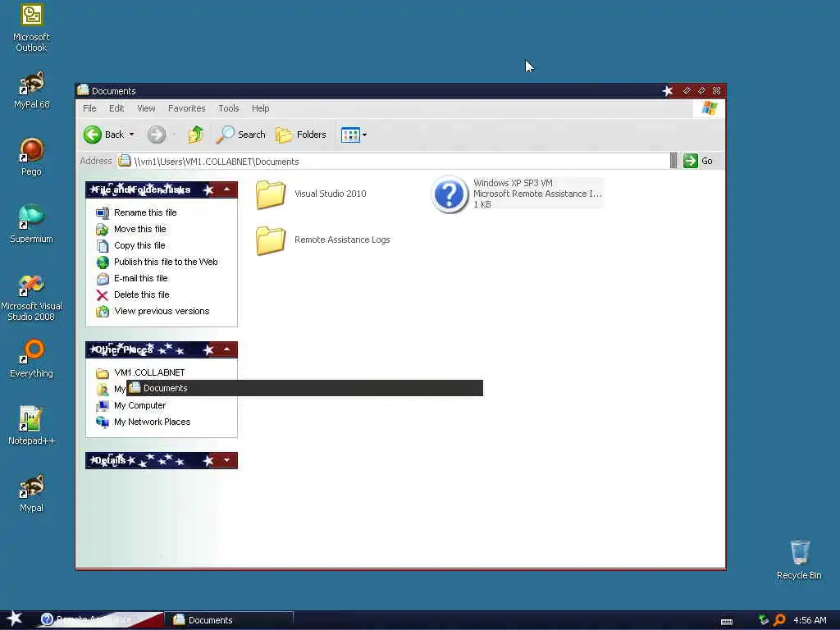Open the Tools menu
Viewport: 840px width, 630px height.
229,108
